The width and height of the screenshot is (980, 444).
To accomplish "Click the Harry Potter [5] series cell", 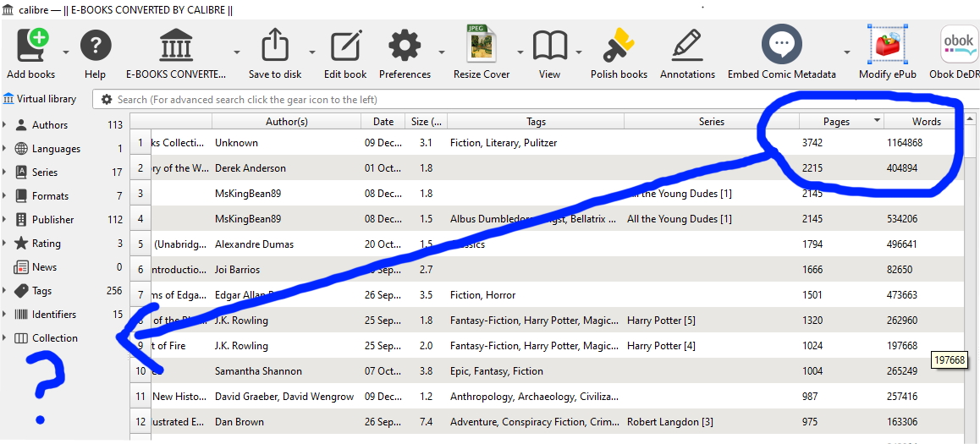I will tap(711, 321).
